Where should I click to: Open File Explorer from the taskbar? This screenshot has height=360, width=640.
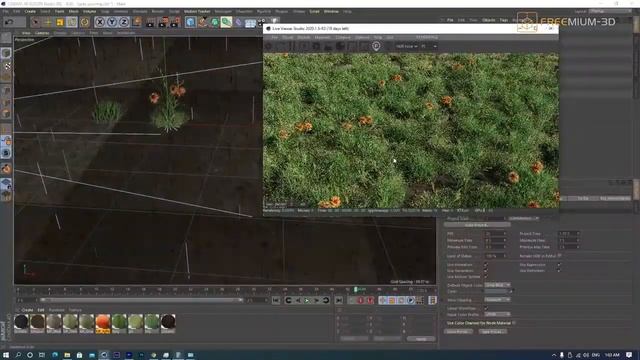(x=67, y=355)
